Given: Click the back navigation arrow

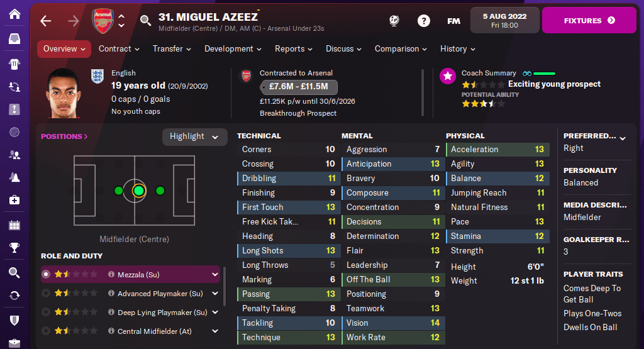Looking at the screenshot, I should 45,21.
